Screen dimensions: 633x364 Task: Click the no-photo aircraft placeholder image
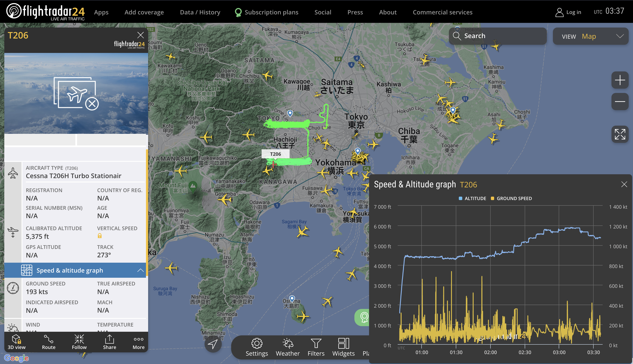76,93
